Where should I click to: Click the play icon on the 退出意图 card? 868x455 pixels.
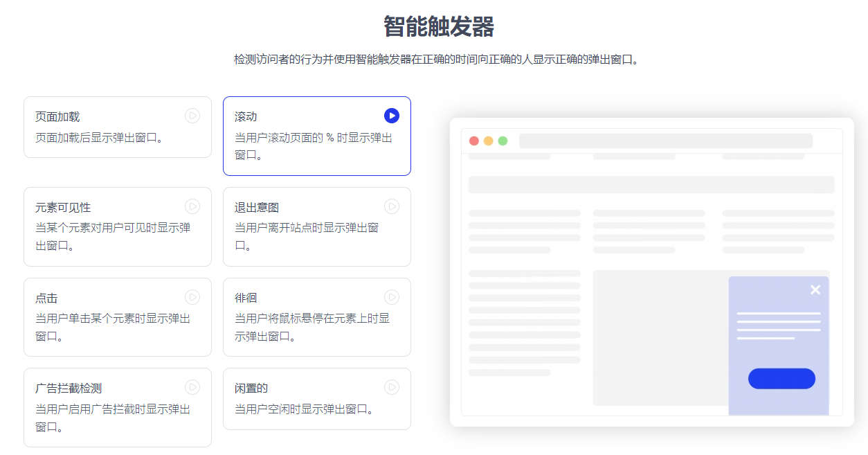[x=392, y=206]
